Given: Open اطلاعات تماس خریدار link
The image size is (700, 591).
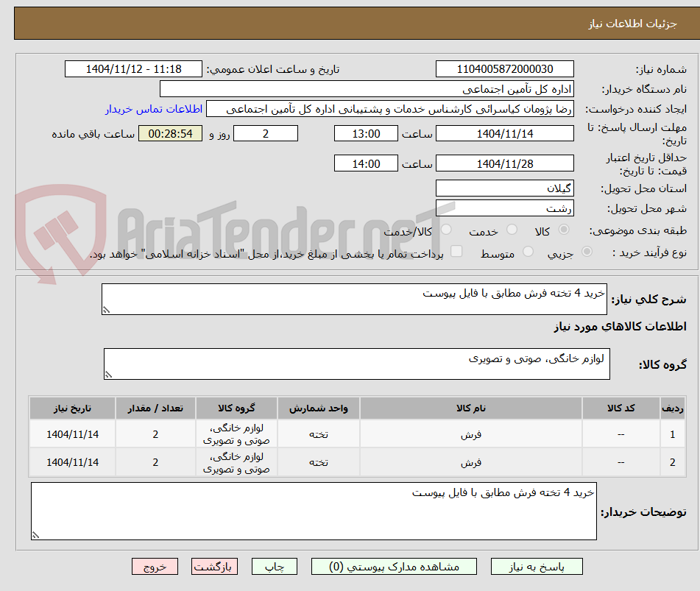Looking at the screenshot, I should (x=154, y=109).
